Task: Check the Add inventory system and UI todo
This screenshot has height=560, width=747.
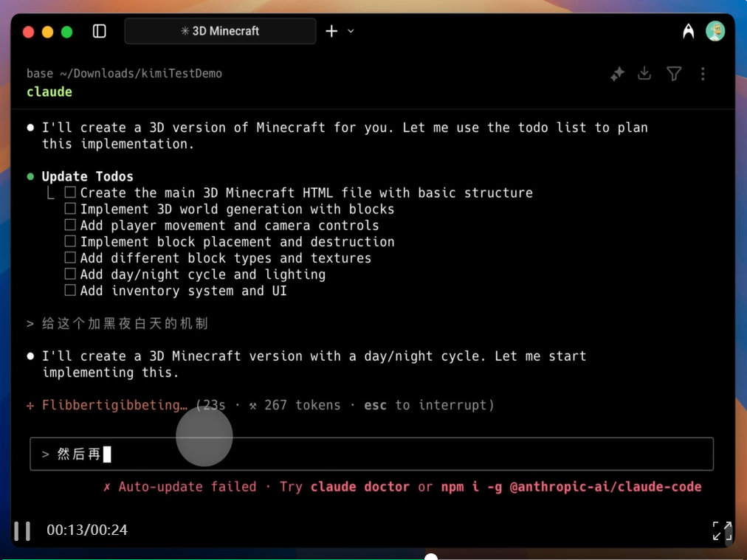Action: pyautogui.click(x=70, y=290)
